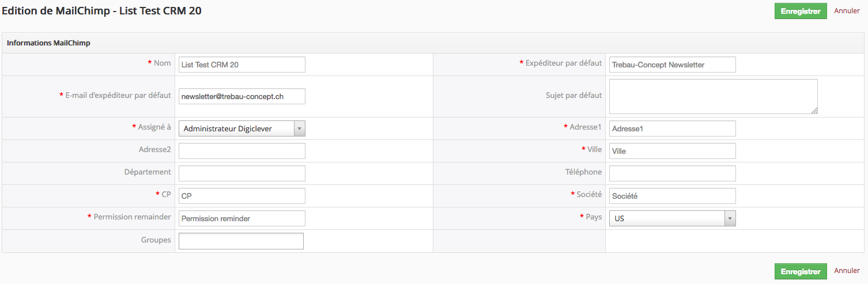Click the top Enregistrer button
The width and height of the screenshot is (868, 284).
(x=800, y=12)
